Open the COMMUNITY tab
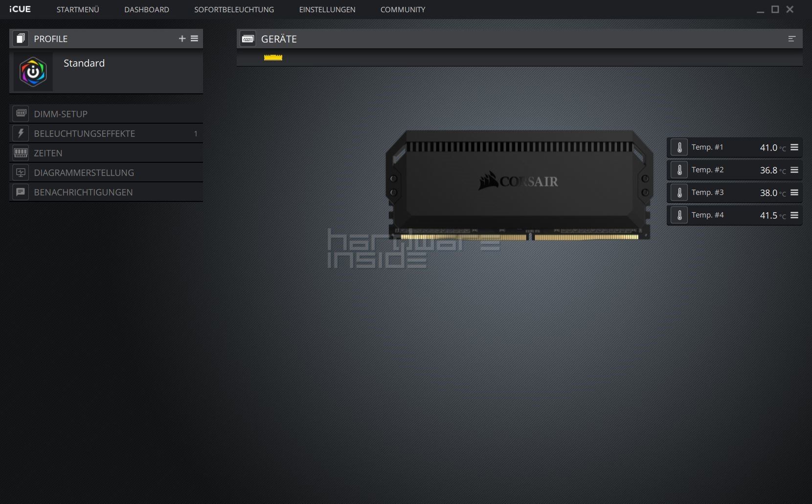The image size is (812, 504). click(x=403, y=9)
